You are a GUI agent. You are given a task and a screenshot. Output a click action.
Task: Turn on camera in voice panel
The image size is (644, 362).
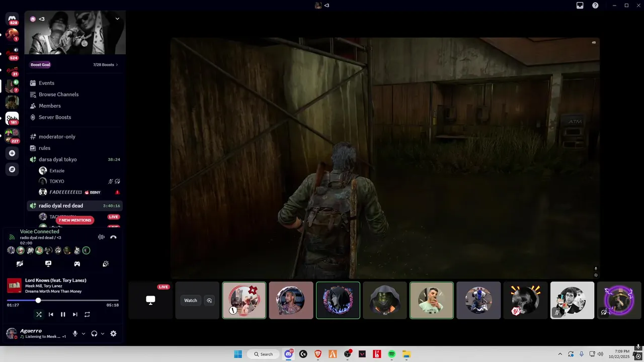tap(20, 263)
